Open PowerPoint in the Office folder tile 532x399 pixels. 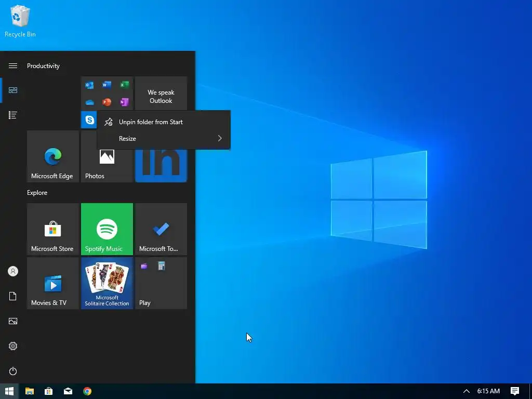pos(107,102)
